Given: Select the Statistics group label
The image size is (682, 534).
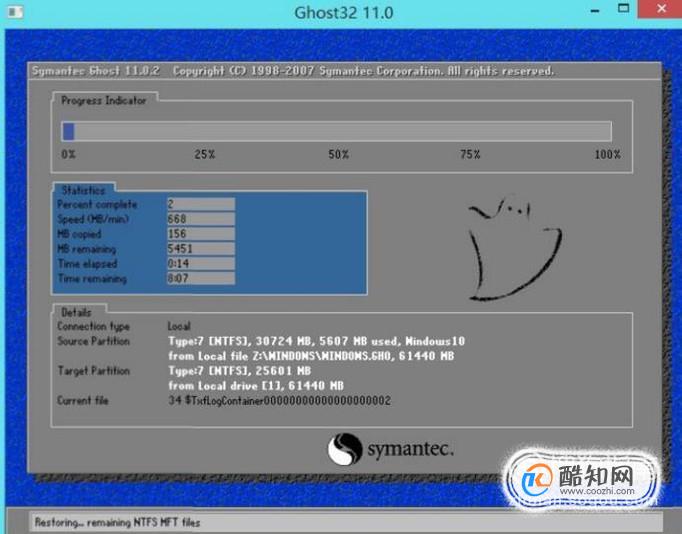Looking at the screenshot, I should click(x=84, y=190).
